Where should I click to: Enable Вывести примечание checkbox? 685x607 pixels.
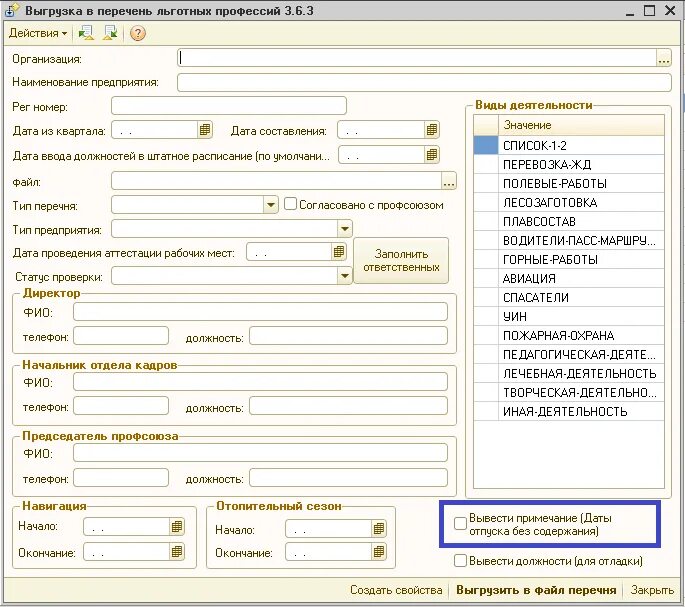pos(460,524)
